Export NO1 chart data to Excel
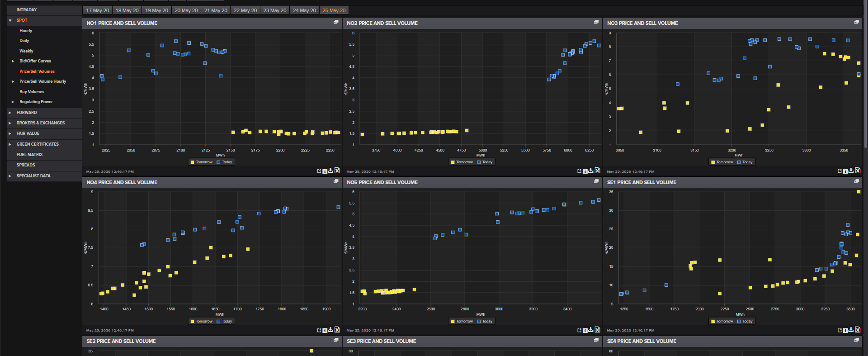868x356 pixels. tap(337, 171)
